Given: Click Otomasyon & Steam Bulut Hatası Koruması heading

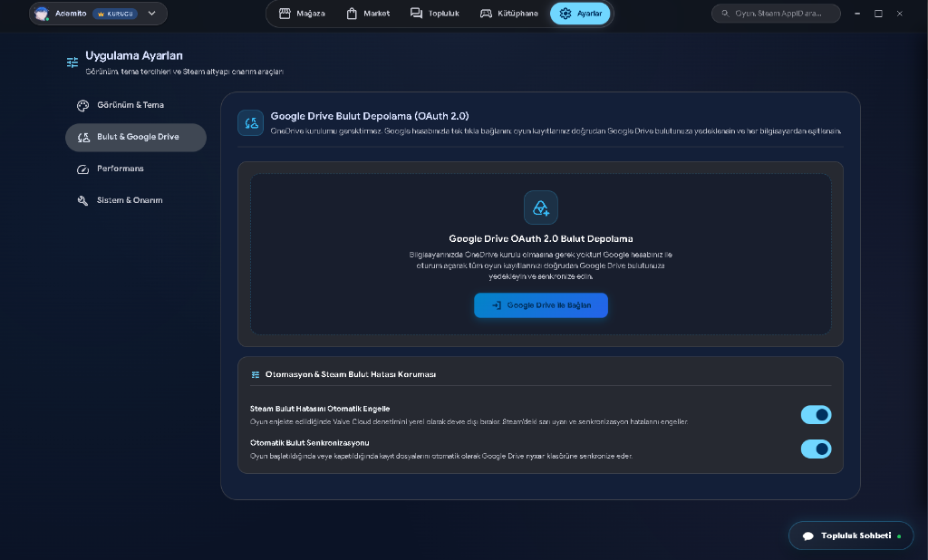Looking at the screenshot, I should coord(351,375).
